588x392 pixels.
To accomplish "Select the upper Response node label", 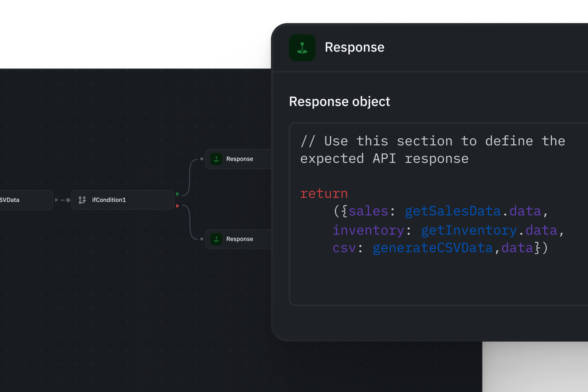I will point(239,159).
